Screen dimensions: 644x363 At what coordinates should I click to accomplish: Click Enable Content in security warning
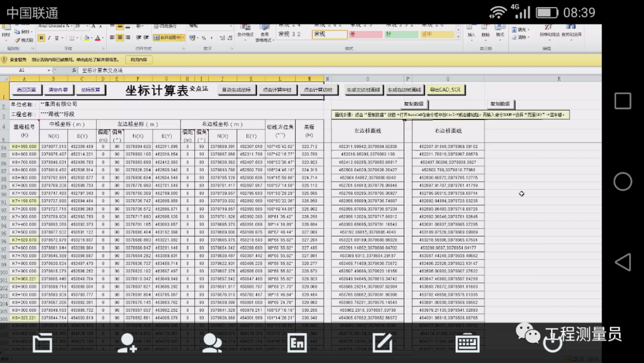138,60
